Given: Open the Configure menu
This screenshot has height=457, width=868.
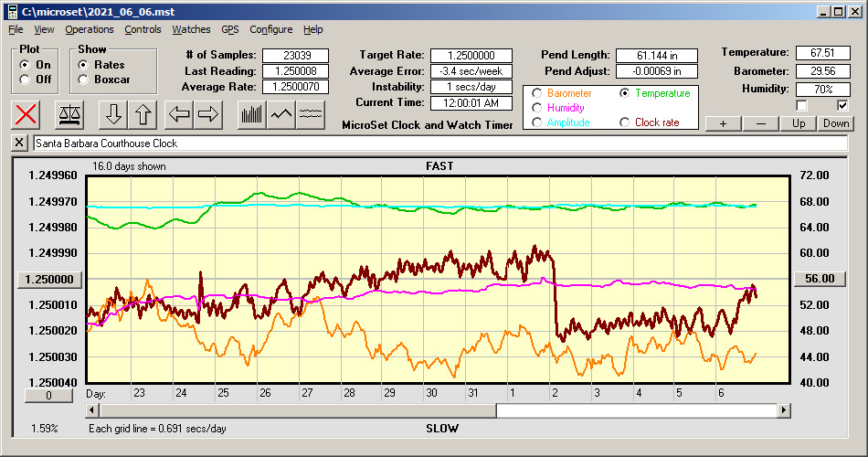Looking at the screenshot, I should click(x=270, y=29).
